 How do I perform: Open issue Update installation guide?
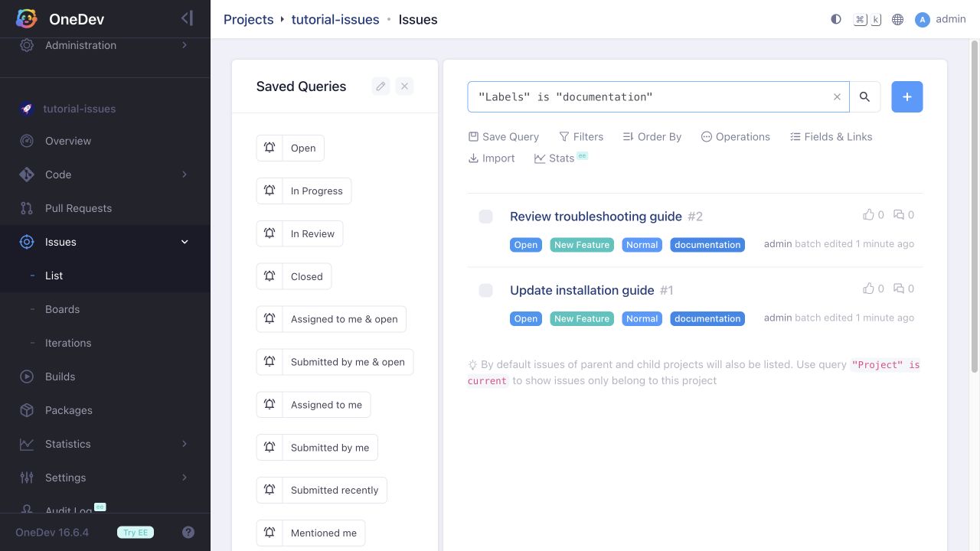coord(582,290)
